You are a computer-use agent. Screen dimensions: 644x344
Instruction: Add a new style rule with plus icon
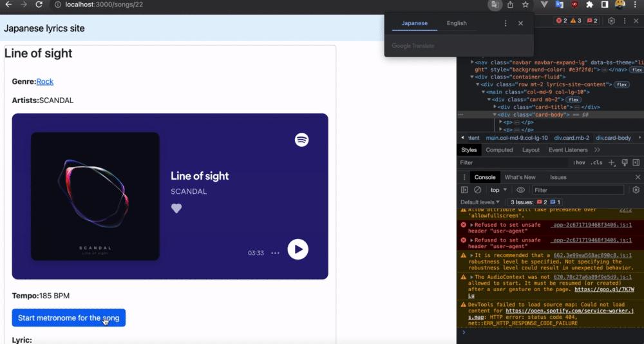coord(612,163)
